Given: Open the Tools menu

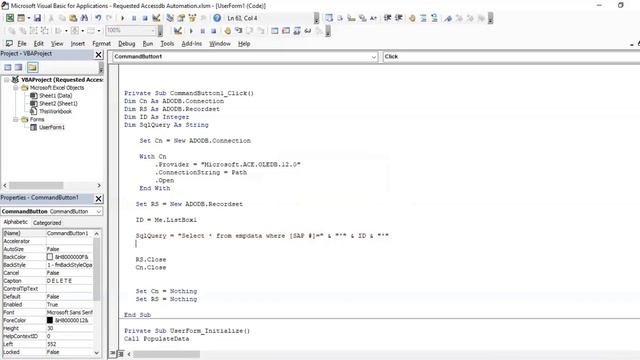Looking at the screenshot, I should pyautogui.click(x=167, y=44).
